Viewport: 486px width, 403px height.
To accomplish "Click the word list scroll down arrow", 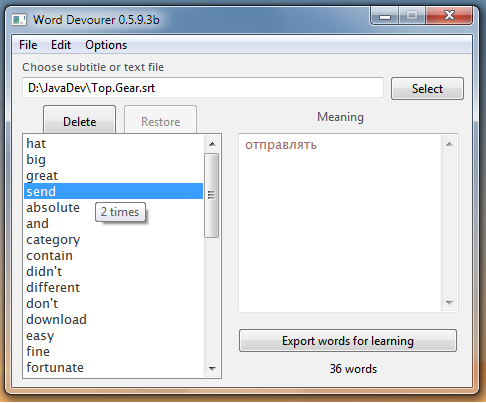I will pos(212,368).
